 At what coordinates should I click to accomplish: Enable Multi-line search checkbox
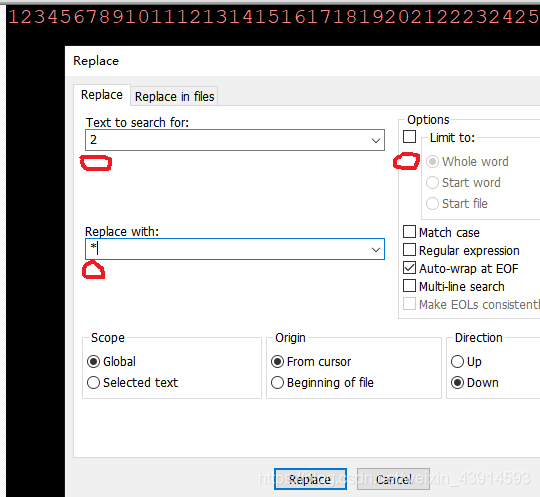point(409,286)
